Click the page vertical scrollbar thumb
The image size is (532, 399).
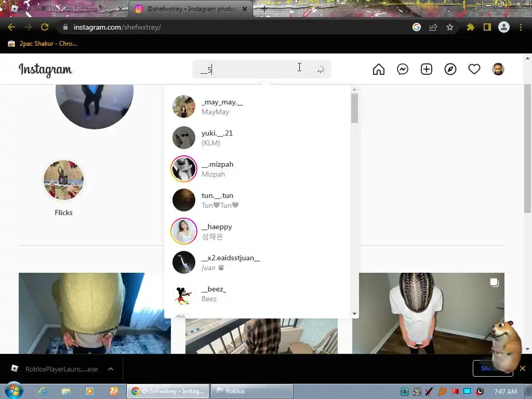[x=527, y=149]
